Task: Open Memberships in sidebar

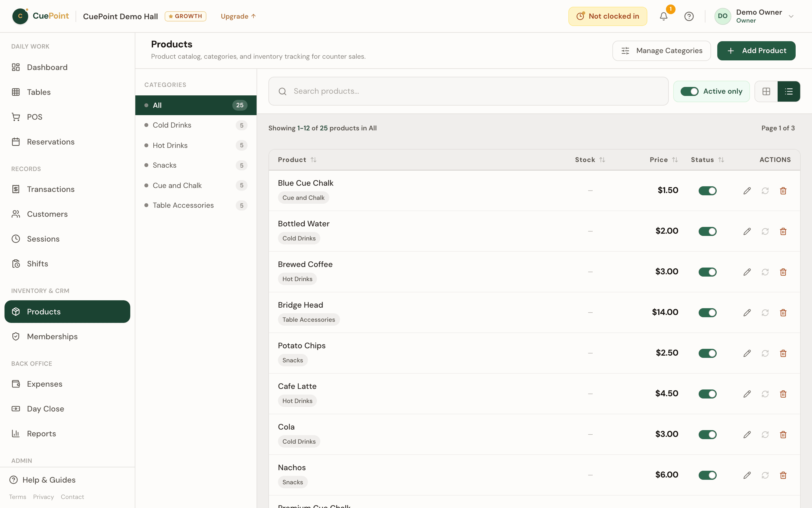Action: [67, 337]
